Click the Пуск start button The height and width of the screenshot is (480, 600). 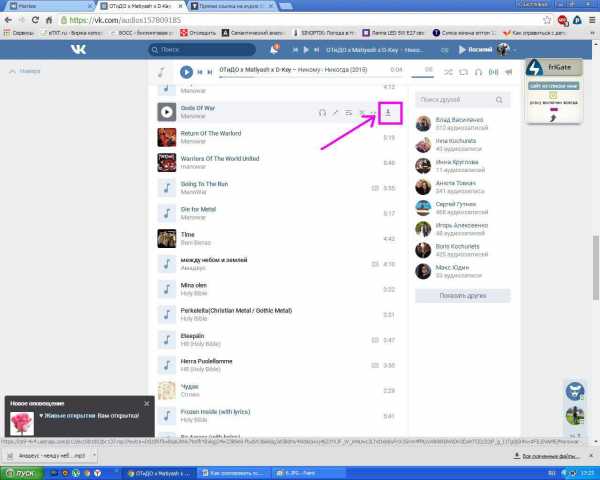21,473
